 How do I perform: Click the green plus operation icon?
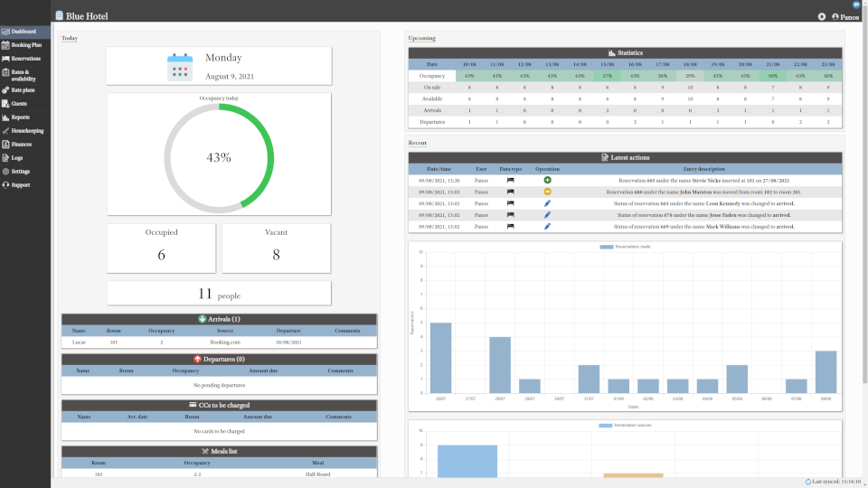[547, 181]
